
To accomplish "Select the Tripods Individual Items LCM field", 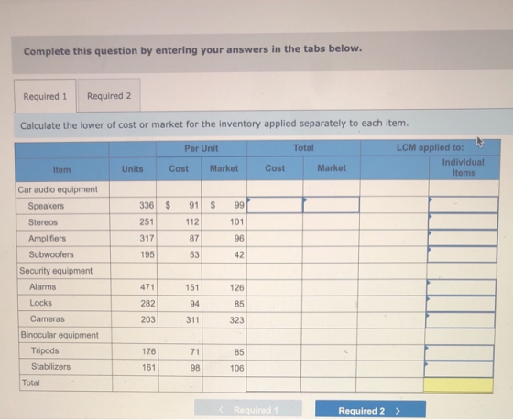I will pos(459,352).
